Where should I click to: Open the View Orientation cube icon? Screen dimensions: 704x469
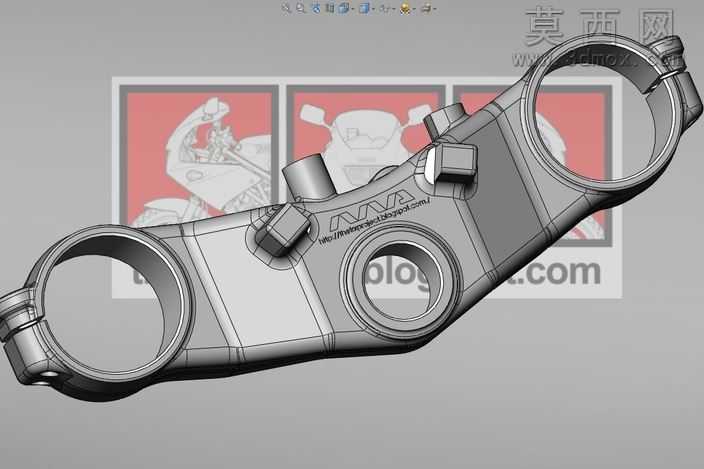[x=343, y=8]
